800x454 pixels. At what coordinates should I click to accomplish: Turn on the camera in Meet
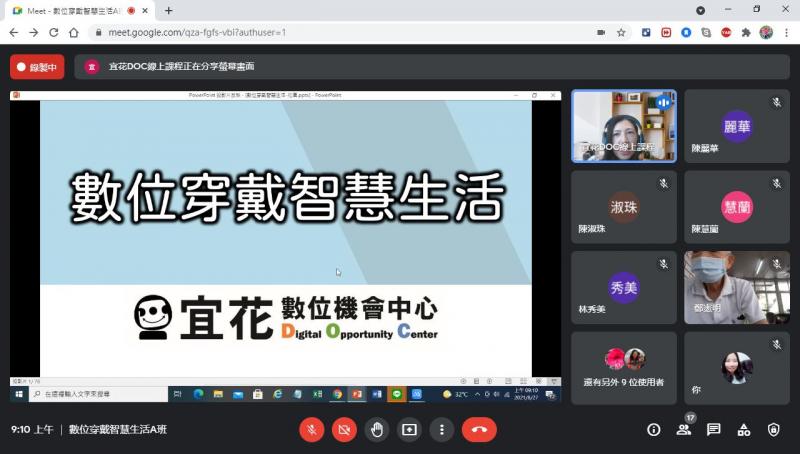pos(344,430)
